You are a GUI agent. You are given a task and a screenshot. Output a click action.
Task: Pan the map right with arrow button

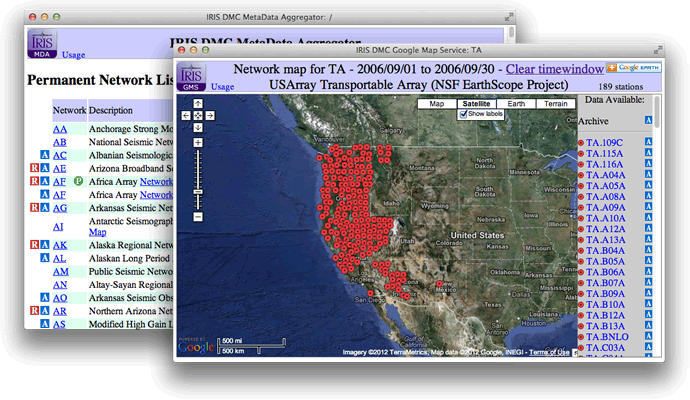[x=210, y=115]
